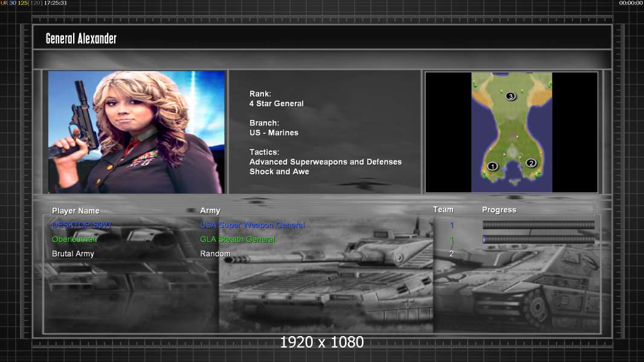Viewport: 644px width, 362px height.
Task: Select player name DESKTOP-S9V7
Action: click(x=82, y=224)
